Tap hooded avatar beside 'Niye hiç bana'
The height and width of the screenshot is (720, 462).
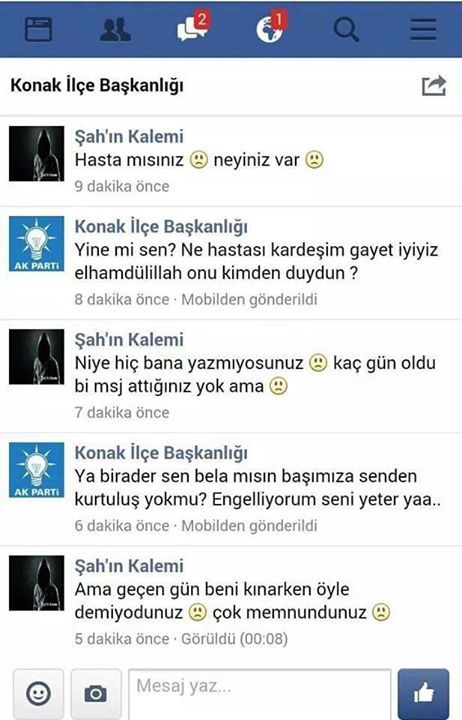click(37, 357)
